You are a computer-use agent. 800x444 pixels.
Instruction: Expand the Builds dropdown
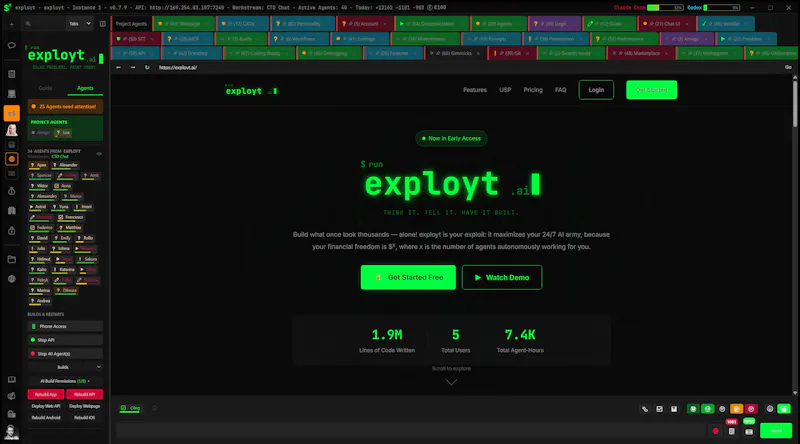65,367
